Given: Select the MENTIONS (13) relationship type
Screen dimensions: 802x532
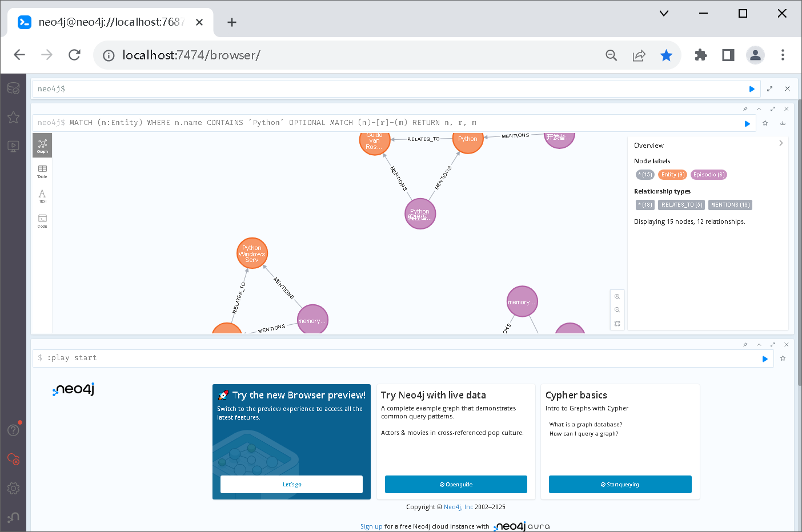Looking at the screenshot, I should [x=730, y=205].
